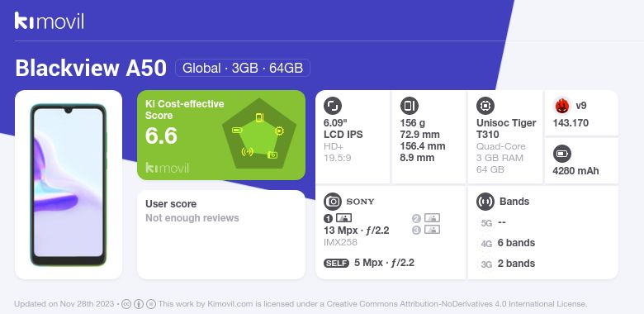Click the 3G 2 bands entry
644x314 pixels.
pyautogui.click(x=507, y=264)
